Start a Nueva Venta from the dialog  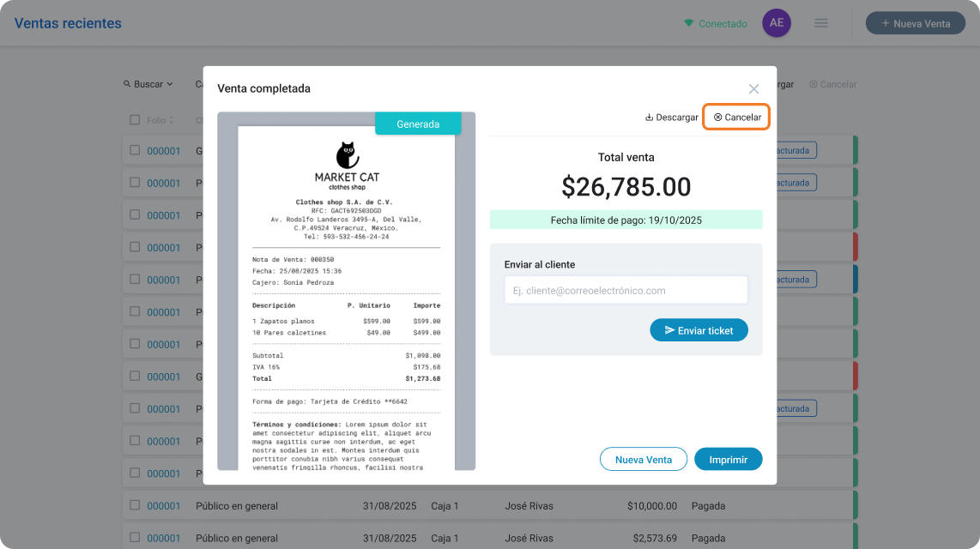[643, 460]
